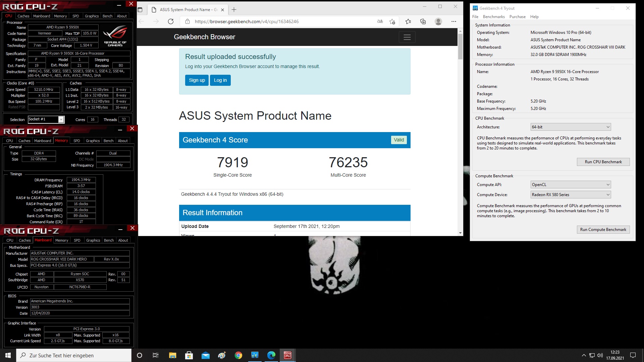Click the 76235 multi-core score

coord(348,163)
